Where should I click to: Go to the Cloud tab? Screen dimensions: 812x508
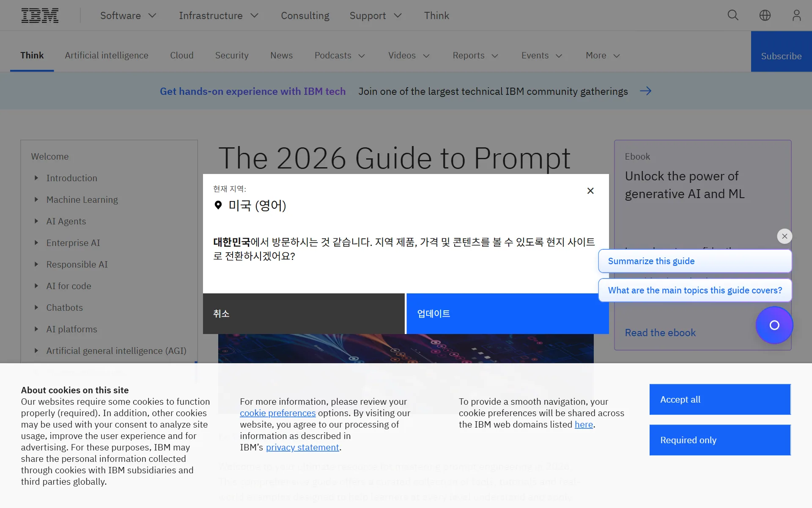182,55
